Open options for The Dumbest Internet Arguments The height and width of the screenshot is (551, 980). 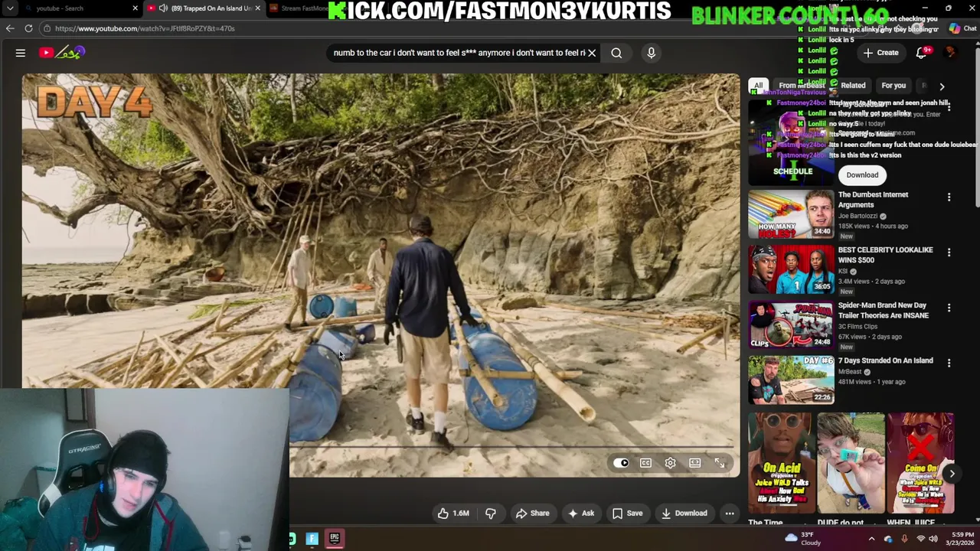coord(949,197)
